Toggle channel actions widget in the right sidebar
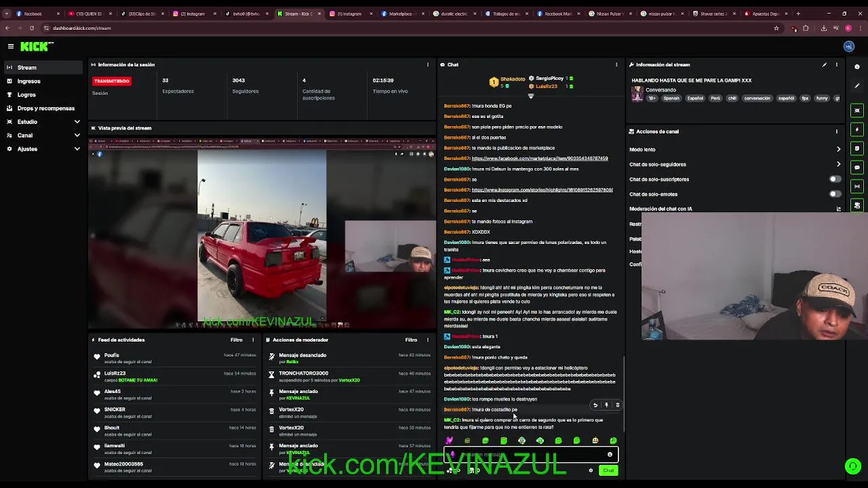868x488 pixels. click(x=857, y=205)
